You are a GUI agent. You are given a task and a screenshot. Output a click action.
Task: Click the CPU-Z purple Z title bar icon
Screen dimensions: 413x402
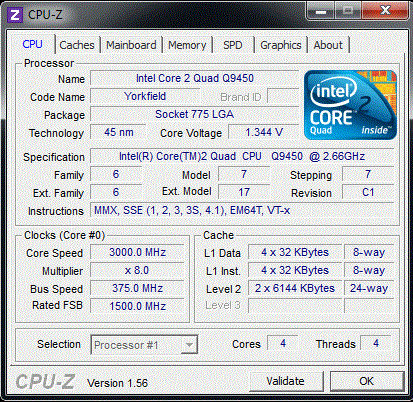[15, 15]
